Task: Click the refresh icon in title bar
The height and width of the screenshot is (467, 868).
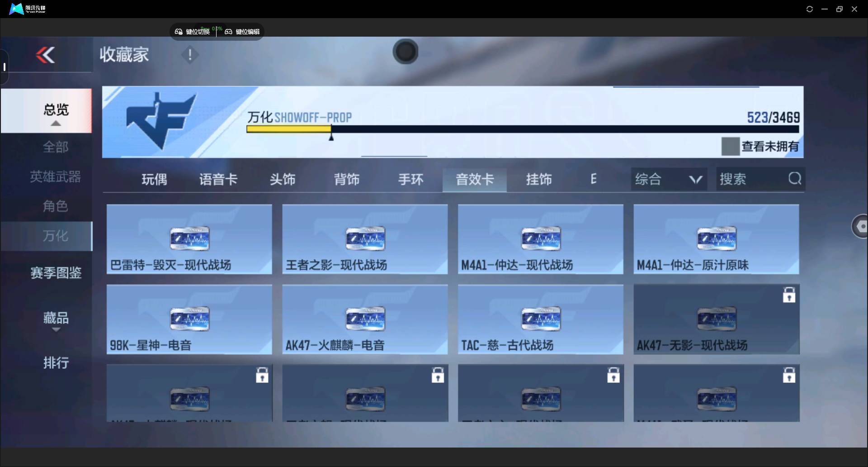Action: 810,9
